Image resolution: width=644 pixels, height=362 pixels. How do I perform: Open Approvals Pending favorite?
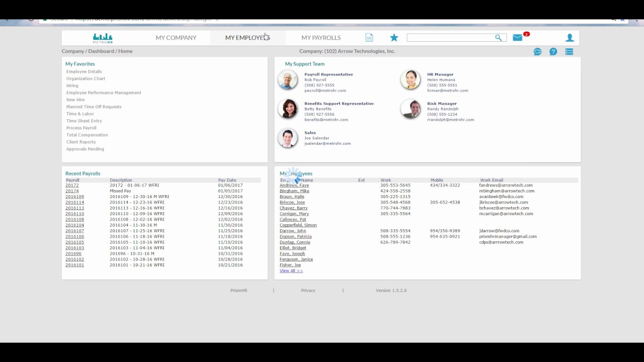86,149
